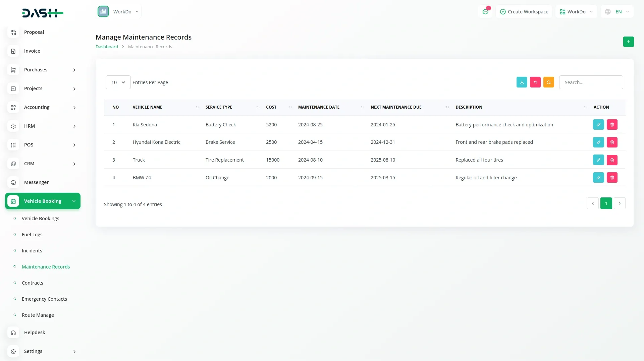Toggle sorting on MAINTENANCE DATE column
Viewport: 644px width, 361px height.
362,107
